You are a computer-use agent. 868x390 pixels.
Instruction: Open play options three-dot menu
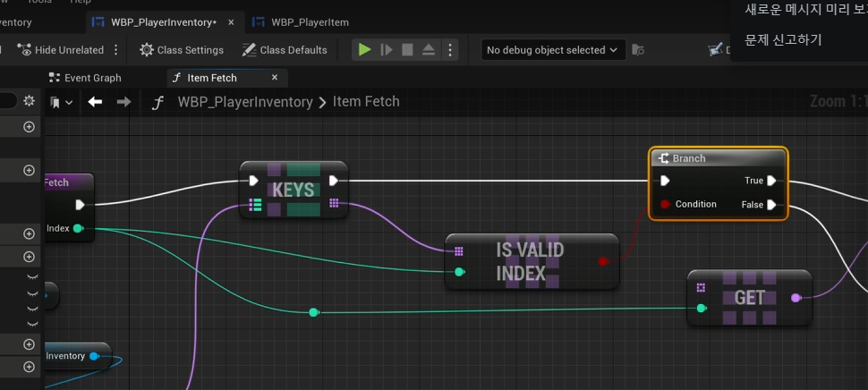click(x=450, y=50)
